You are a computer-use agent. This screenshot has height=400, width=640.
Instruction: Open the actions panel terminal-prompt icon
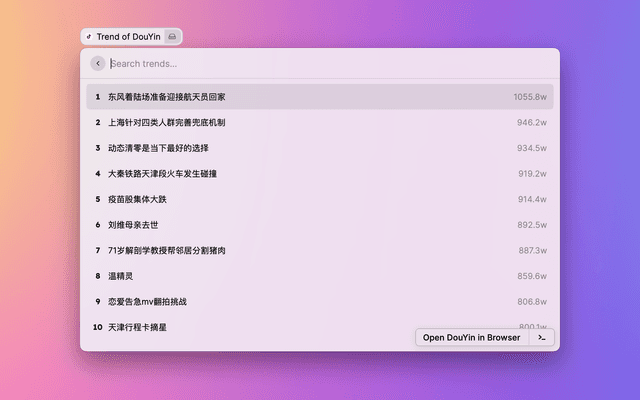(542, 337)
